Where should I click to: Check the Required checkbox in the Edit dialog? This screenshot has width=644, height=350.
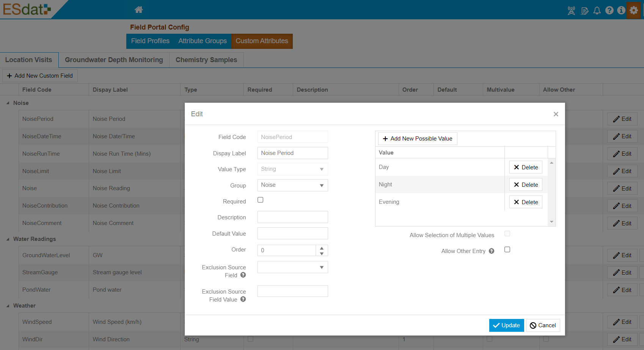pos(260,200)
